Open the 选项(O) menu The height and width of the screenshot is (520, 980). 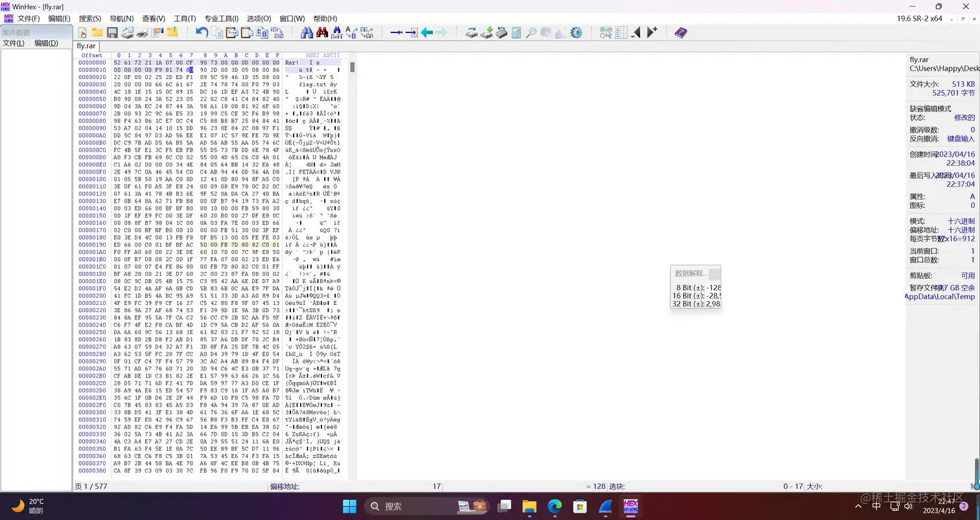[x=259, y=19]
